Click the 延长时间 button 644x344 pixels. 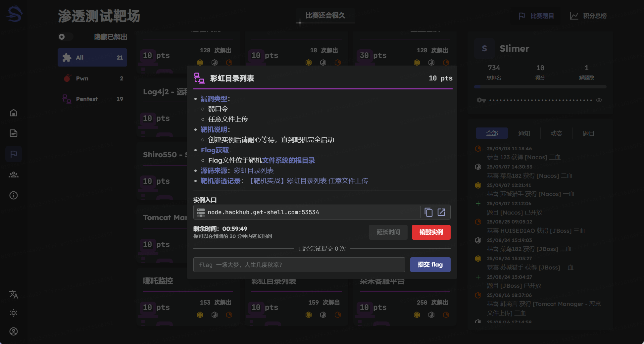(388, 232)
